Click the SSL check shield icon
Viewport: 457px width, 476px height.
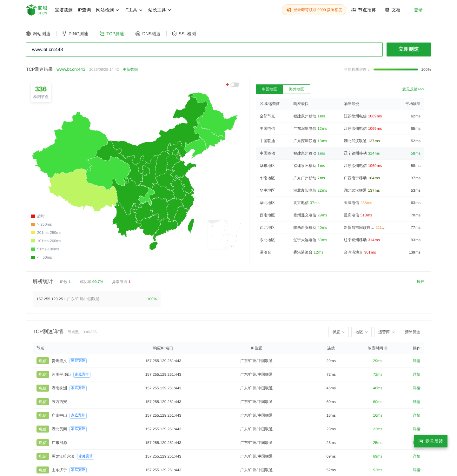[174, 34]
